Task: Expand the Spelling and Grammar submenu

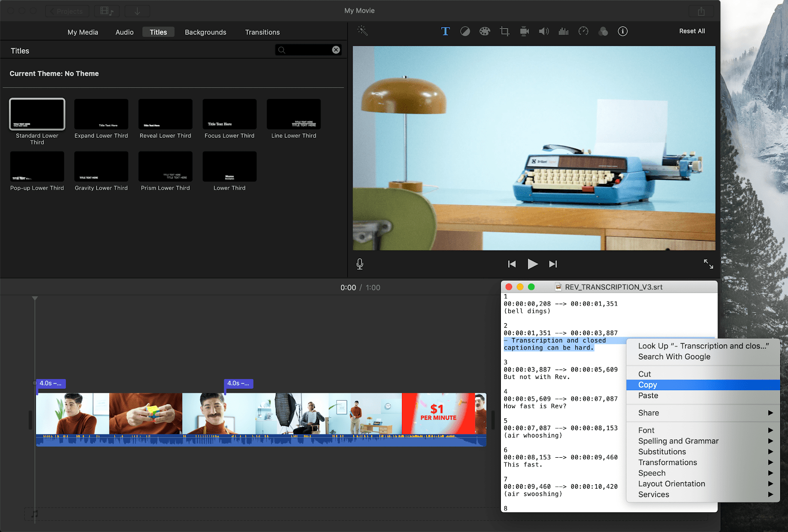Action: (x=703, y=441)
